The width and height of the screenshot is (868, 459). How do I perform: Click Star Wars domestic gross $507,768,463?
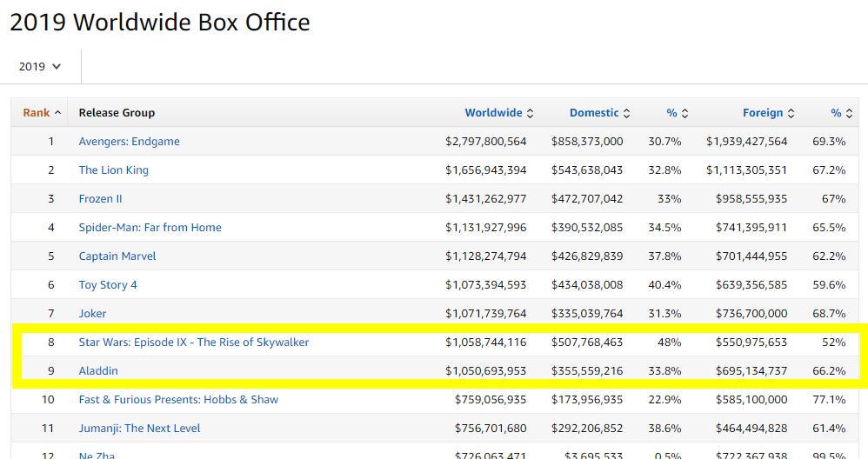pyautogui.click(x=587, y=343)
